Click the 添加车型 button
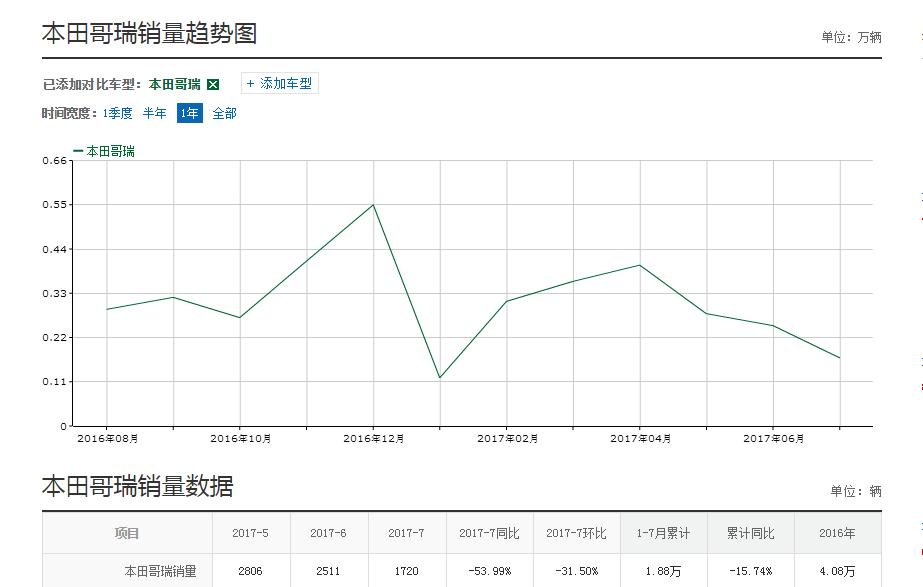The image size is (923, 587). coord(277,83)
